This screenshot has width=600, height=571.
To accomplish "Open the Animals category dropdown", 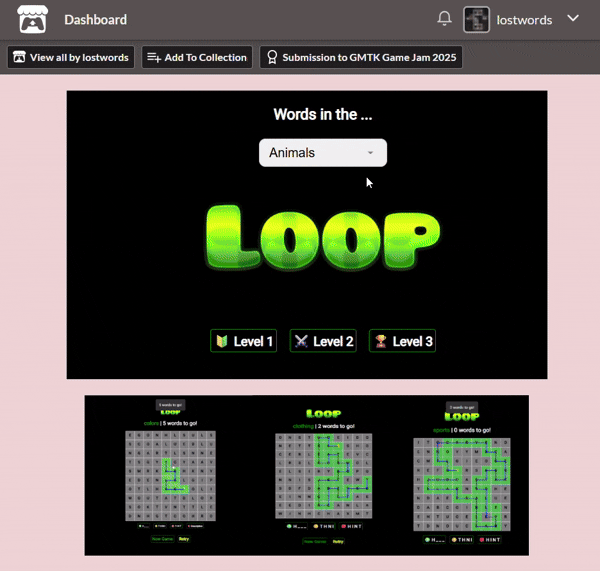I will pos(323,153).
